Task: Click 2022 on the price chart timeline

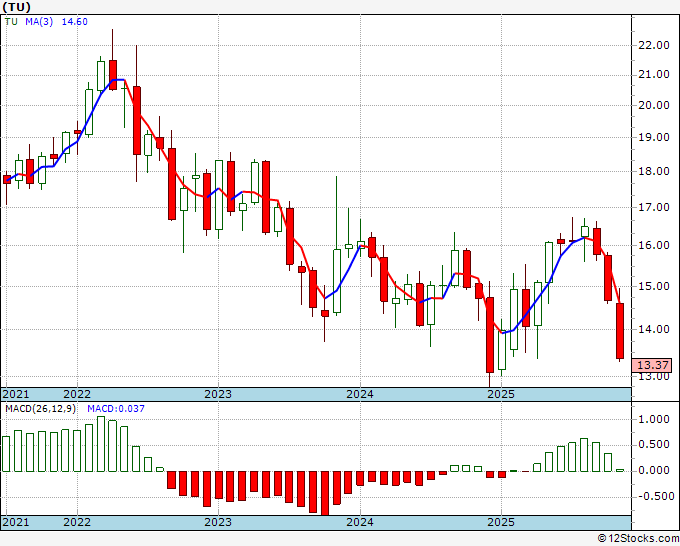Action: [x=77, y=394]
